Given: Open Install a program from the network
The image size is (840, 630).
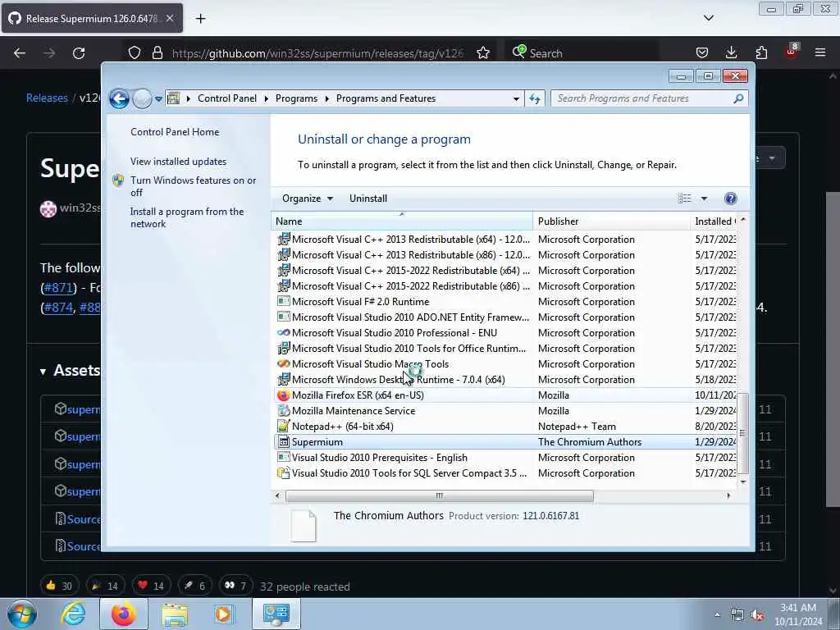Looking at the screenshot, I should pyautogui.click(x=187, y=217).
